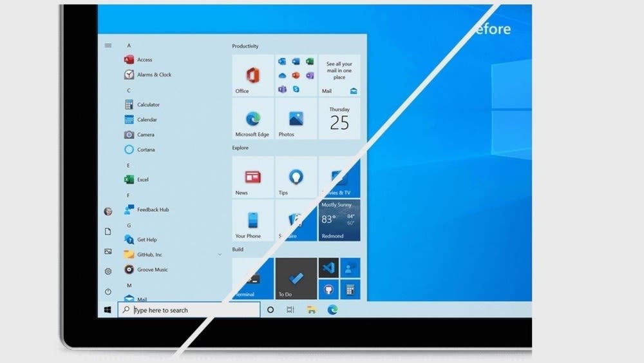Click the green Excel icon in the Office folder tile
The image size is (644, 363).
pyautogui.click(x=310, y=62)
